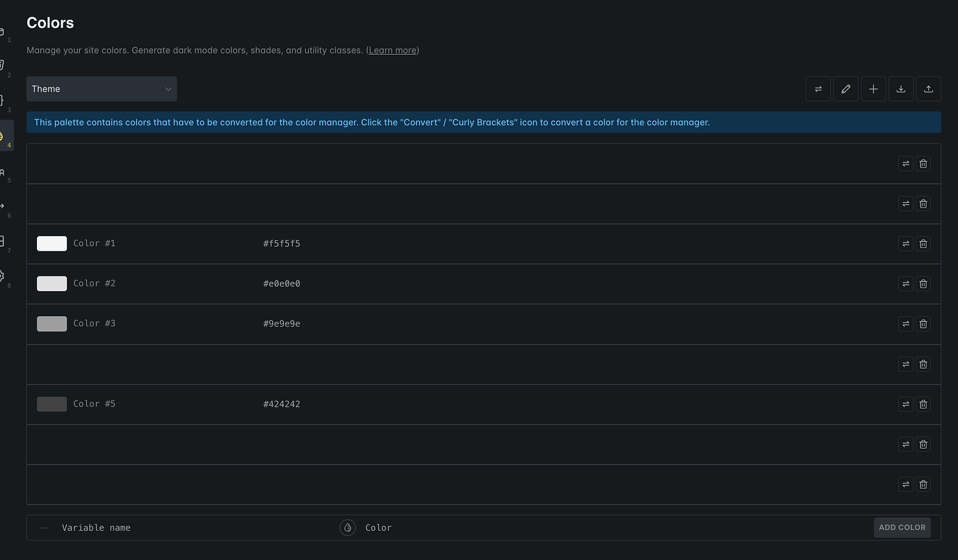
Task: Click the Color #3 gray swatch
Action: [52, 324]
